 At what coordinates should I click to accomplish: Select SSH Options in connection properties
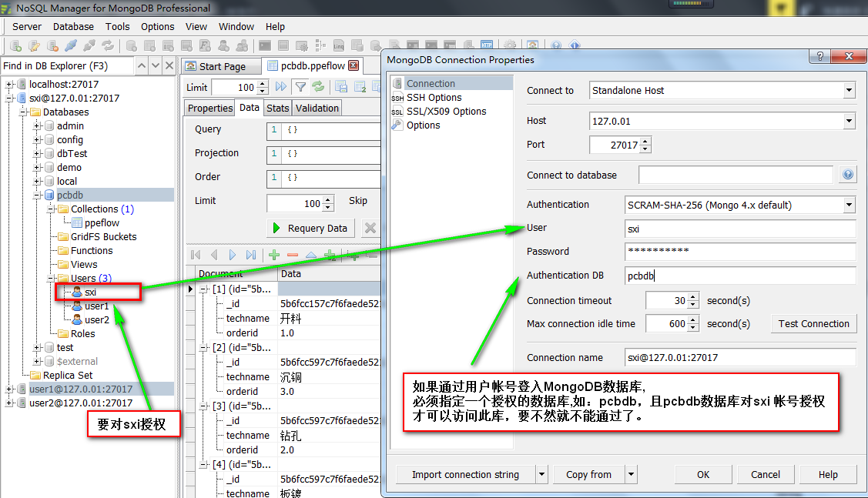coord(434,98)
